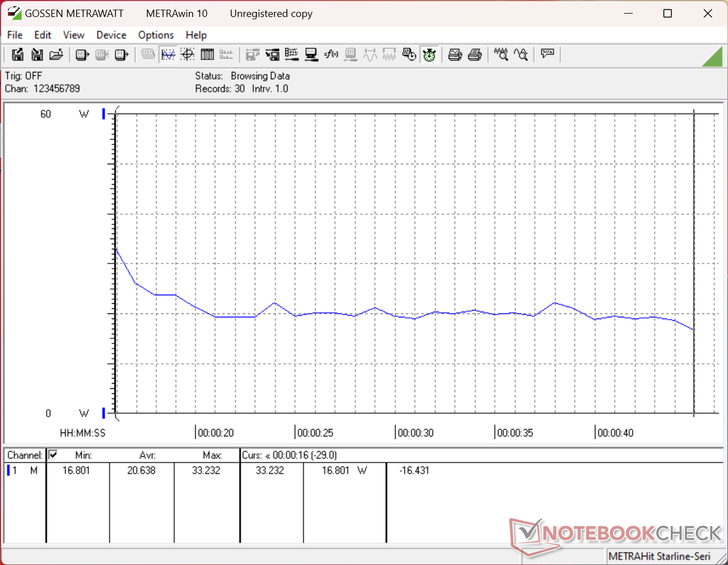728x565 pixels.
Task: Click the 'Min:' column header
Action: [83, 455]
